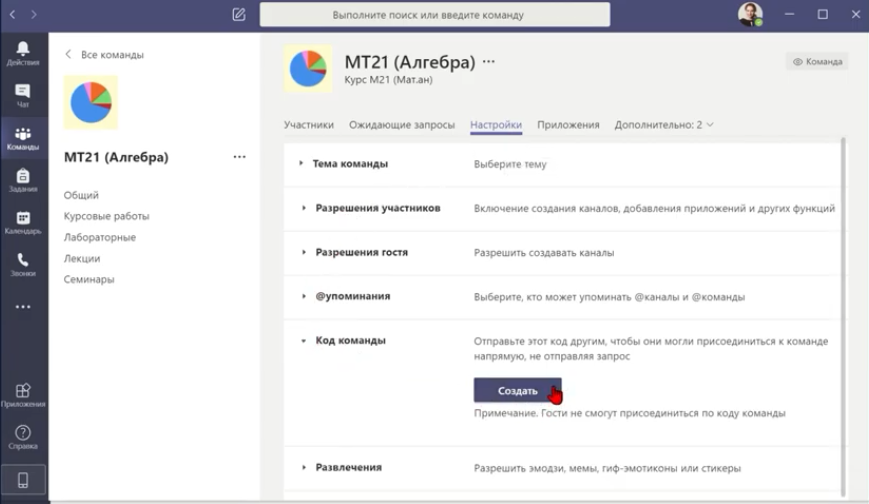This screenshot has height=504, width=869.
Task: Click the Разрешить создавать каналы description
Action: tap(544, 253)
